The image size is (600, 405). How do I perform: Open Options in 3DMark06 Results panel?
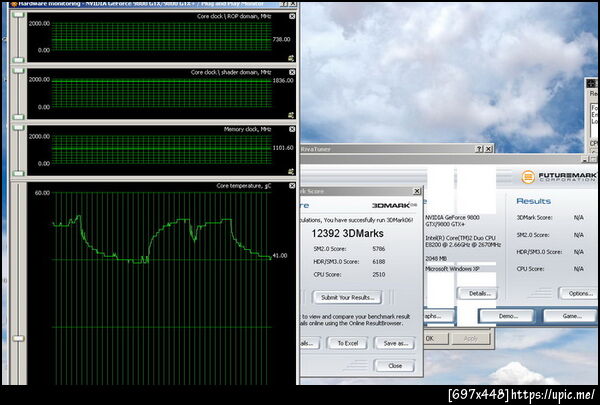click(580, 294)
